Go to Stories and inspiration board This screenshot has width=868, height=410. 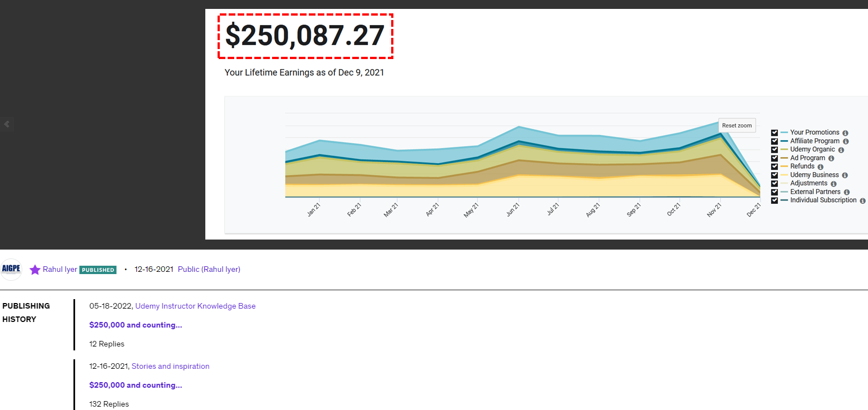pos(170,366)
